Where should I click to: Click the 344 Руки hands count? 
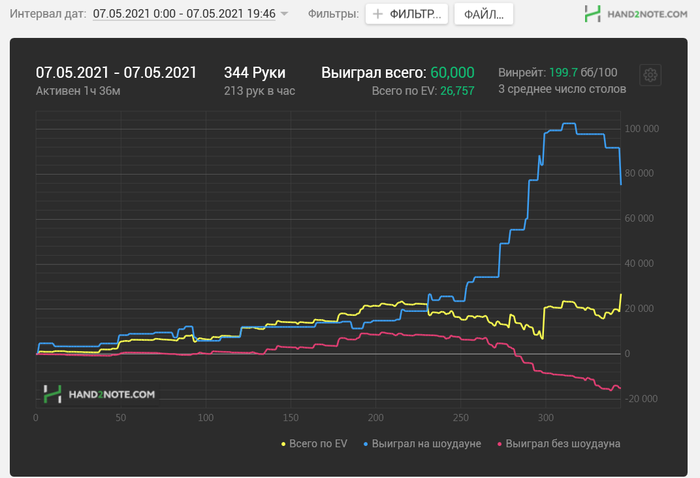coord(254,73)
